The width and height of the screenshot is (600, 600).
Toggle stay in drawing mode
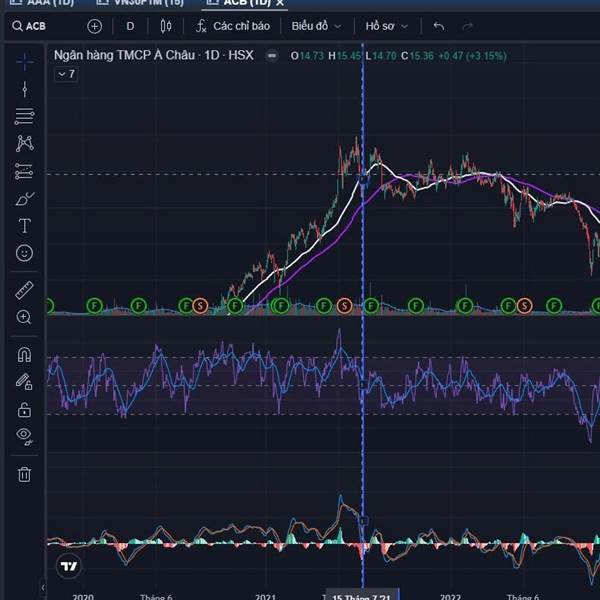click(24, 382)
